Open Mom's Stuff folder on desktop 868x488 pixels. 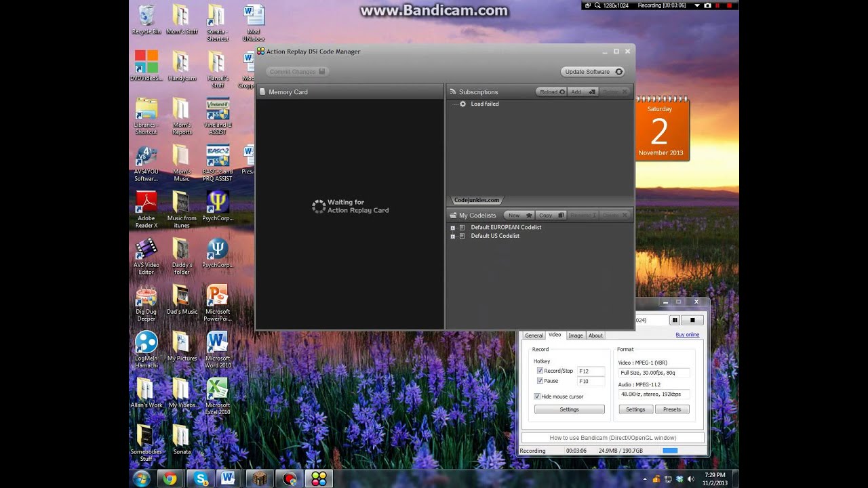(x=182, y=20)
